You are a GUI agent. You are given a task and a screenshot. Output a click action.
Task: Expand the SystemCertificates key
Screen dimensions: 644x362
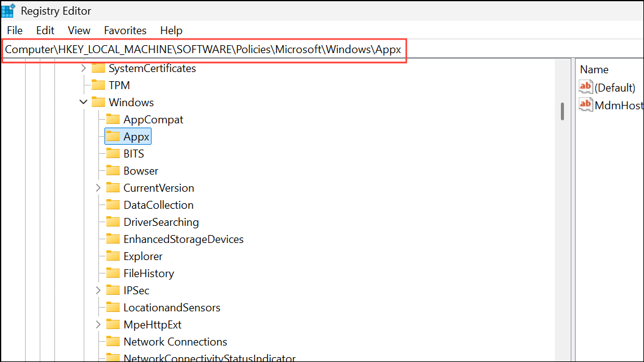pos(83,68)
